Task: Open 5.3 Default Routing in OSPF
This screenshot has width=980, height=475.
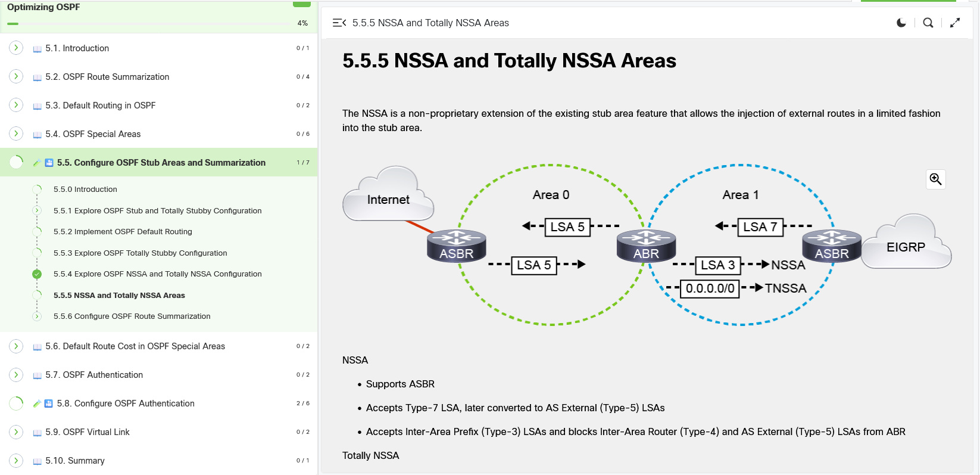Action: pos(100,105)
